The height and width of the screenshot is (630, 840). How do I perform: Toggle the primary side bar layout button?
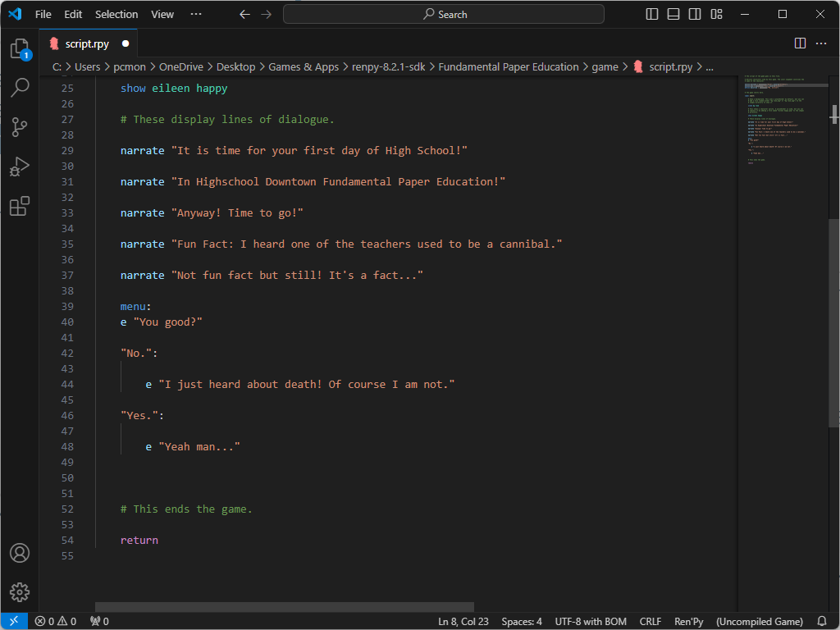point(652,14)
